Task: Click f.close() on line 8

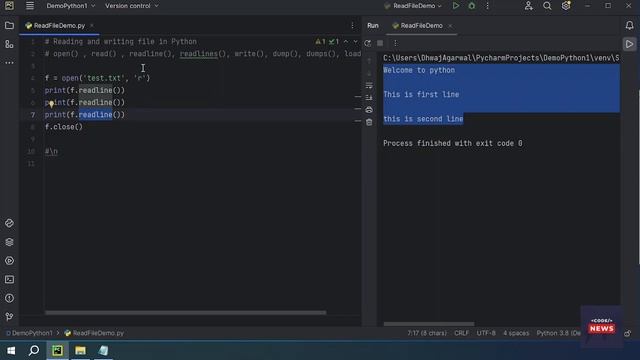Action: pos(64,127)
